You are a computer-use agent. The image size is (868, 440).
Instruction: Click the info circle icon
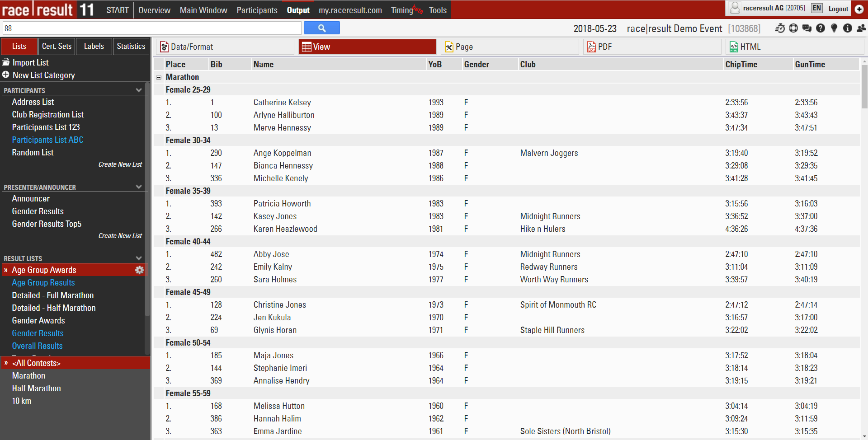pyautogui.click(x=848, y=28)
